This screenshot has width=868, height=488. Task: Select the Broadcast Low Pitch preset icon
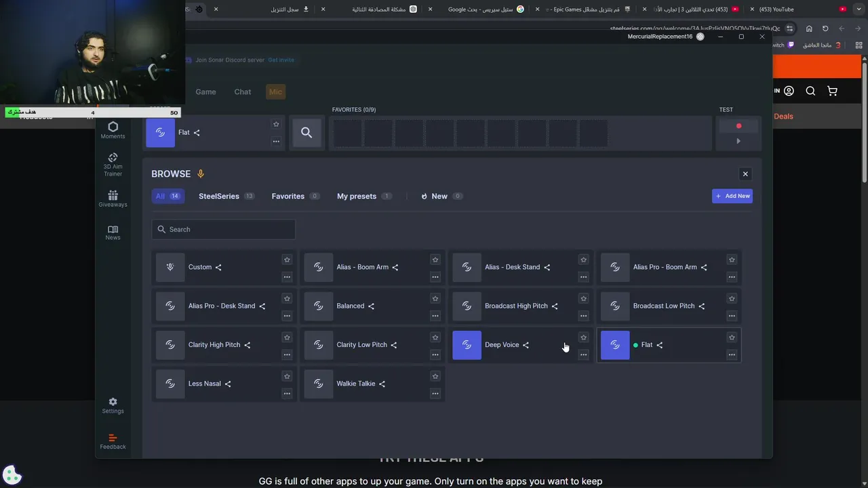615,306
